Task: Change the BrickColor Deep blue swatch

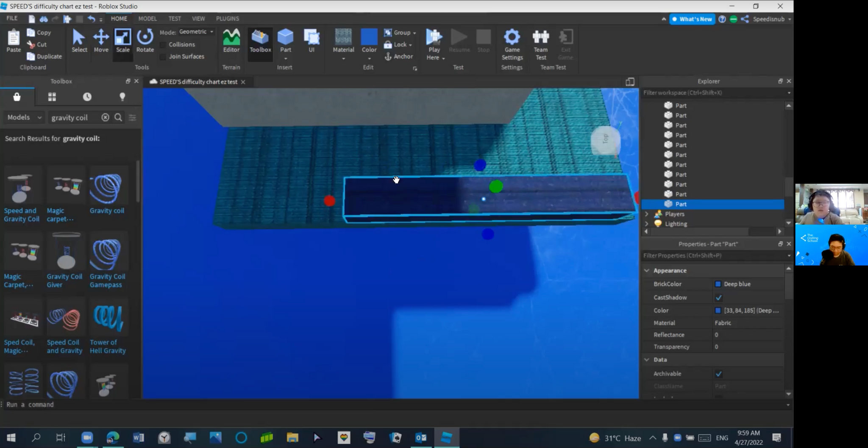Action: coord(718,284)
